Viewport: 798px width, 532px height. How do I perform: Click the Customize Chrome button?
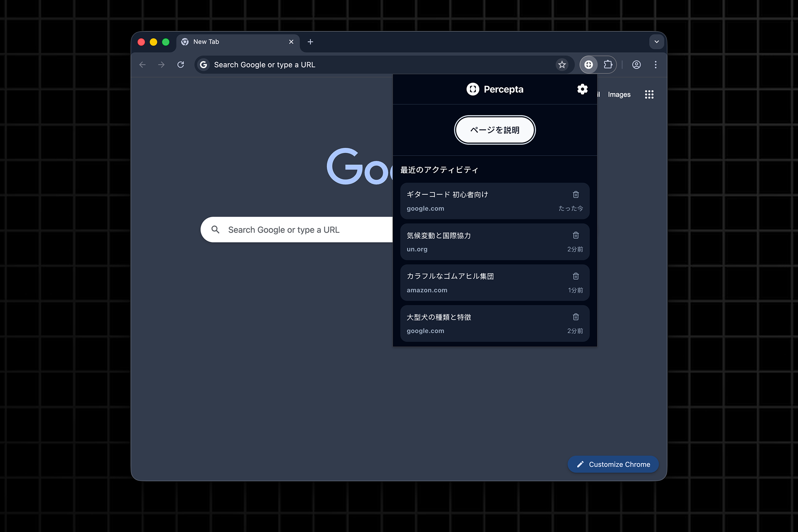(613, 464)
